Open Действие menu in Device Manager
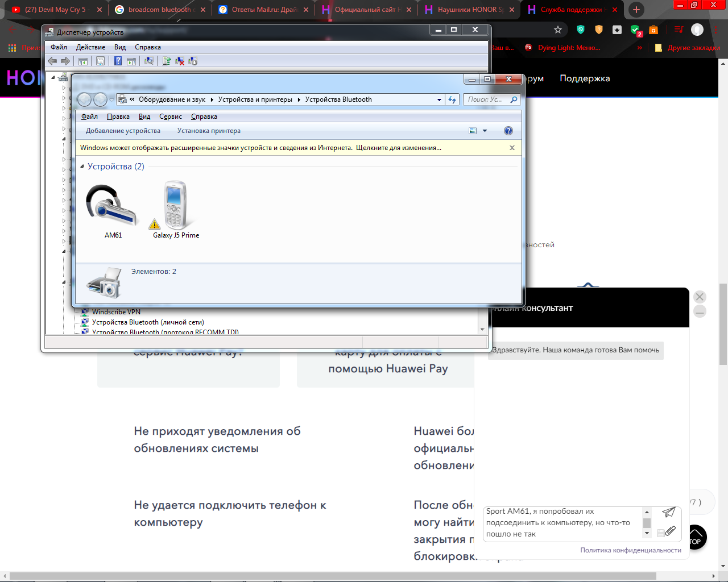The height and width of the screenshot is (582, 728). (x=90, y=47)
